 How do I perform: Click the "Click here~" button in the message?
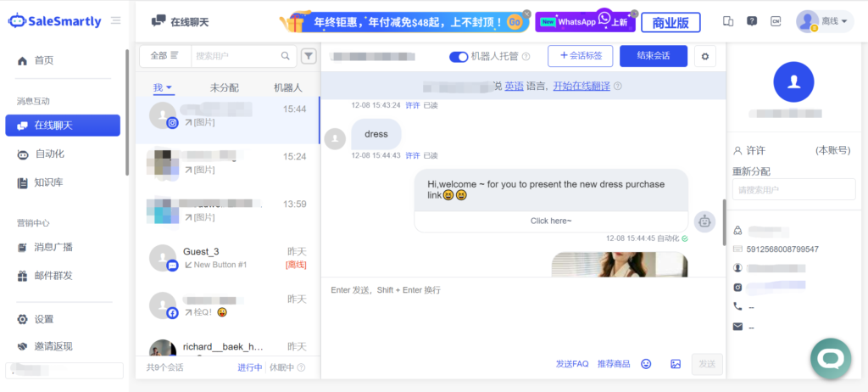551,221
